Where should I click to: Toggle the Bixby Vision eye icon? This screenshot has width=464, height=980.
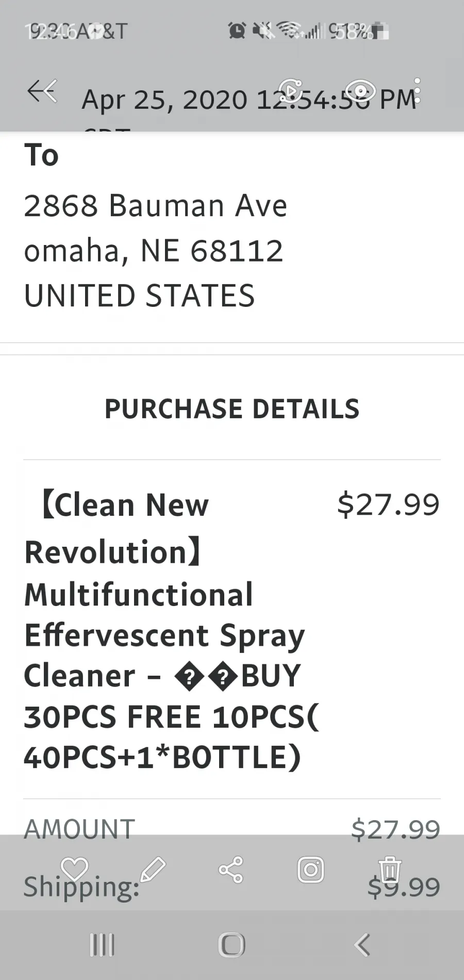(x=360, y=91)
